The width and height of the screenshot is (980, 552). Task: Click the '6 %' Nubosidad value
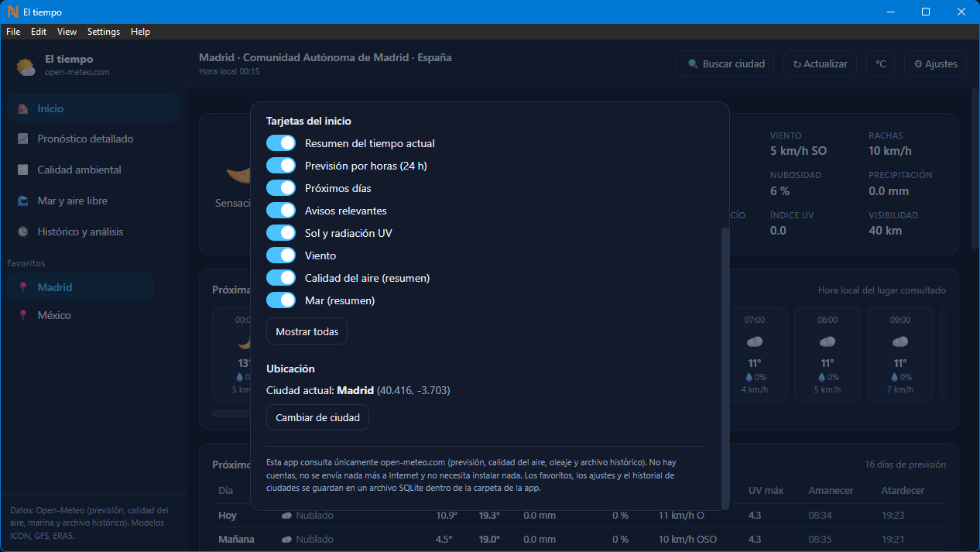780,190
